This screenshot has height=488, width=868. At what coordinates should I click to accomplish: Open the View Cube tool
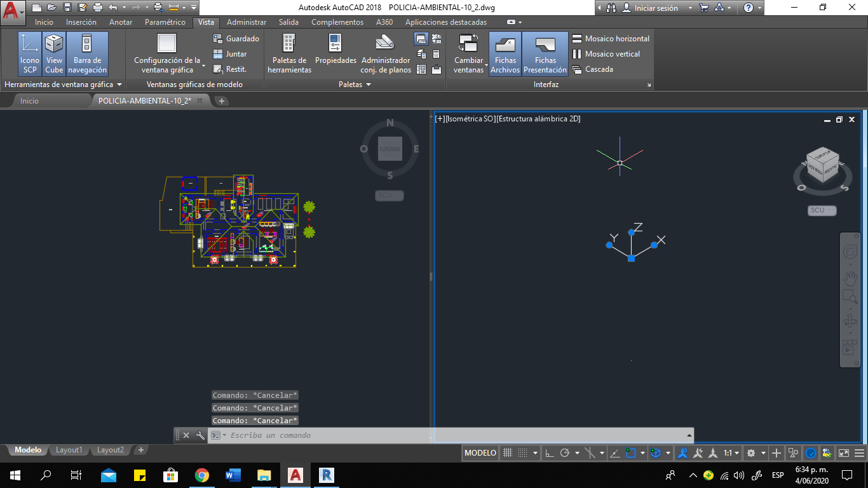54,54
